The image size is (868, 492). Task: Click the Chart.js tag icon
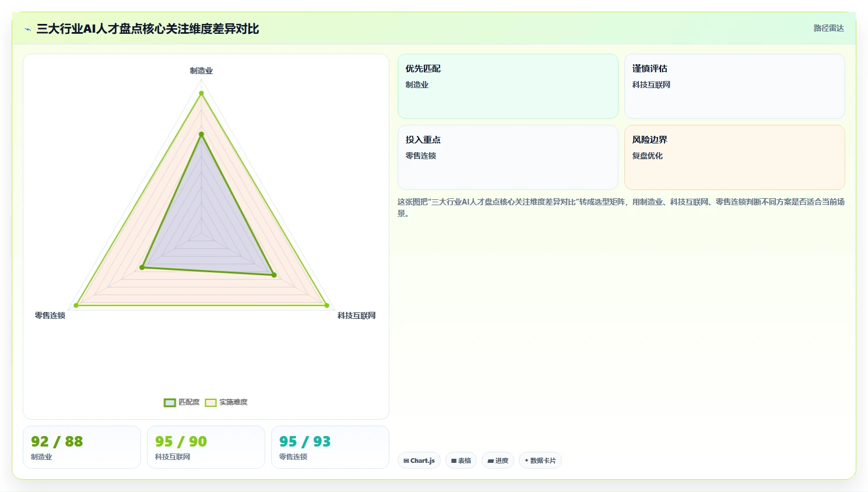click(406, 461)
